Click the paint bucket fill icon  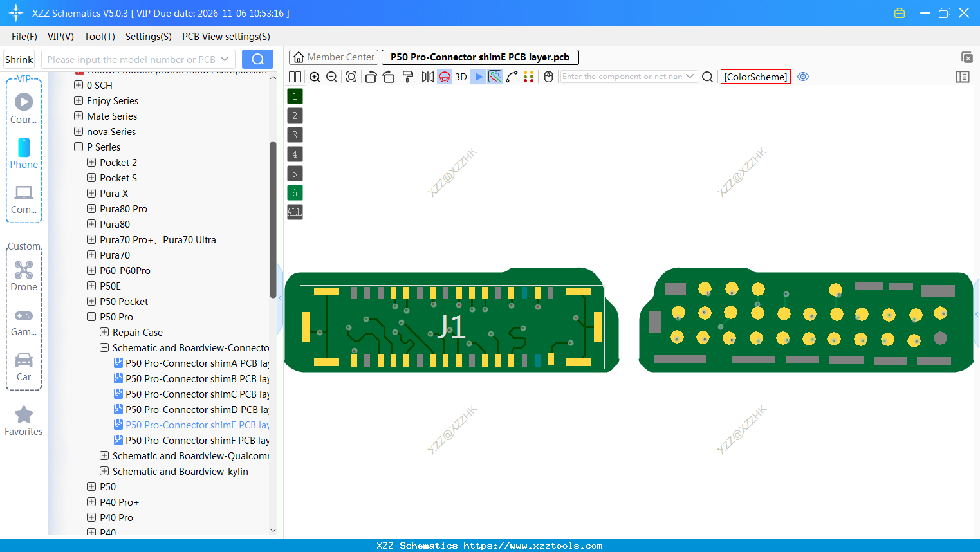[x=407, y=77]
